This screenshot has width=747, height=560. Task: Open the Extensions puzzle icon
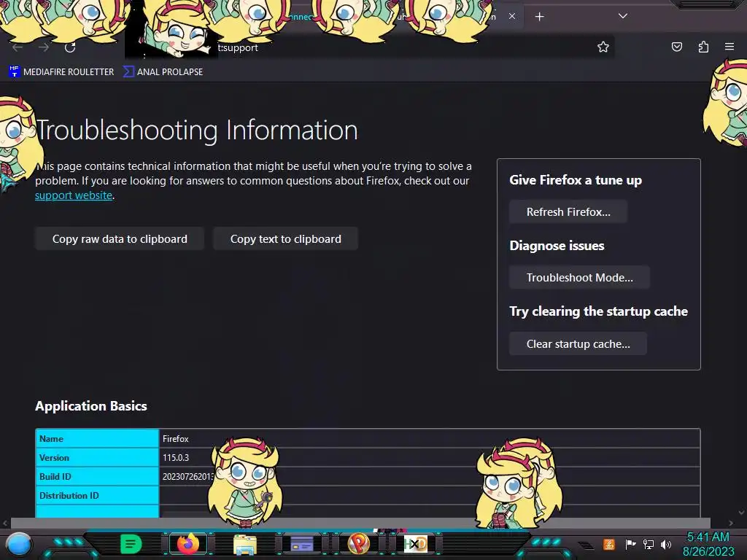click(x=703, y=47)
